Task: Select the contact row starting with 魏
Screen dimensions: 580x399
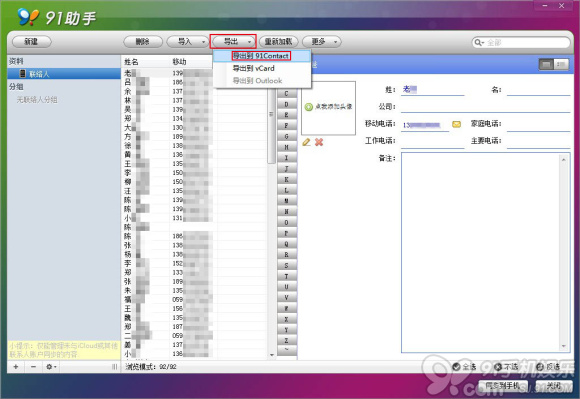Action: [194, 318]
